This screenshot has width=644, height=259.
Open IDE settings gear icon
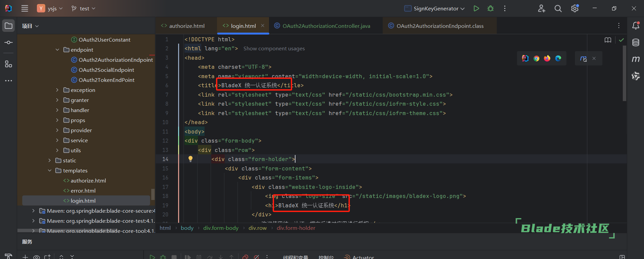pyautogui.click(x=575, y=8)
